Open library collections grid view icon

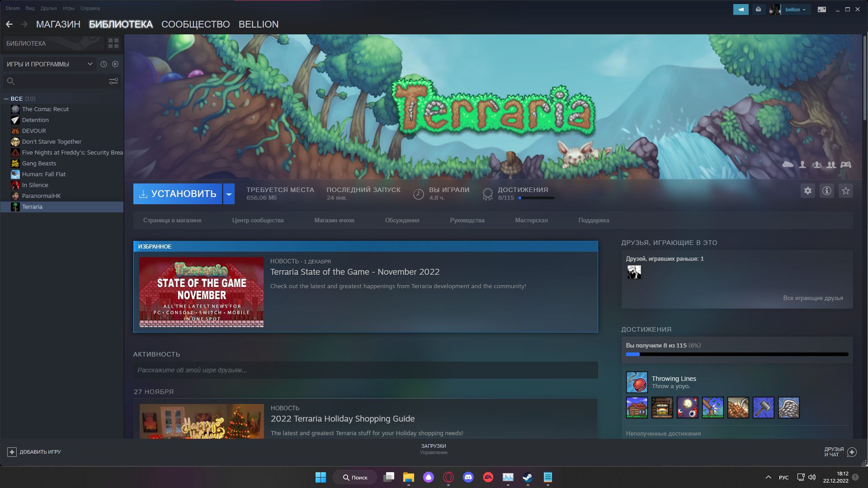pyautogui.click(x=113, y=43)
